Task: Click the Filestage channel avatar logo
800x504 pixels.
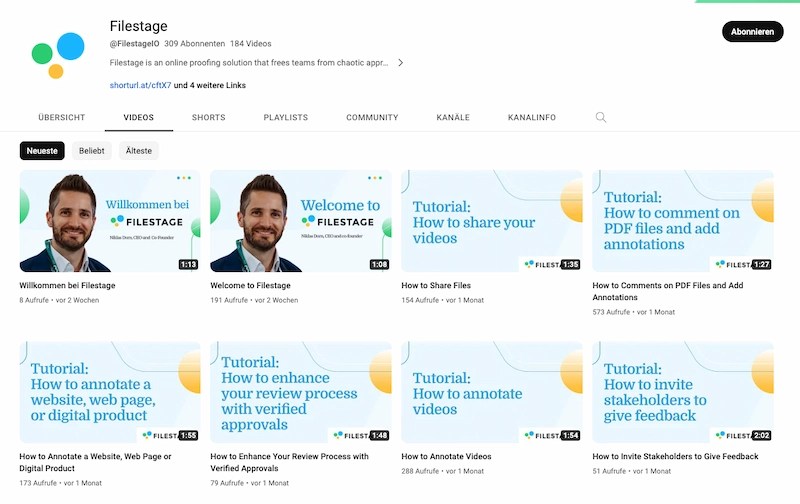Action: 58,55
